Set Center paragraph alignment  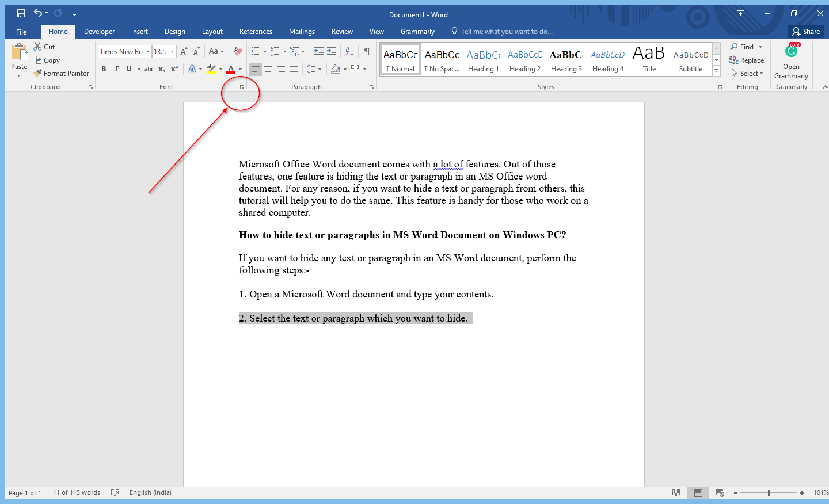point(268,69)
